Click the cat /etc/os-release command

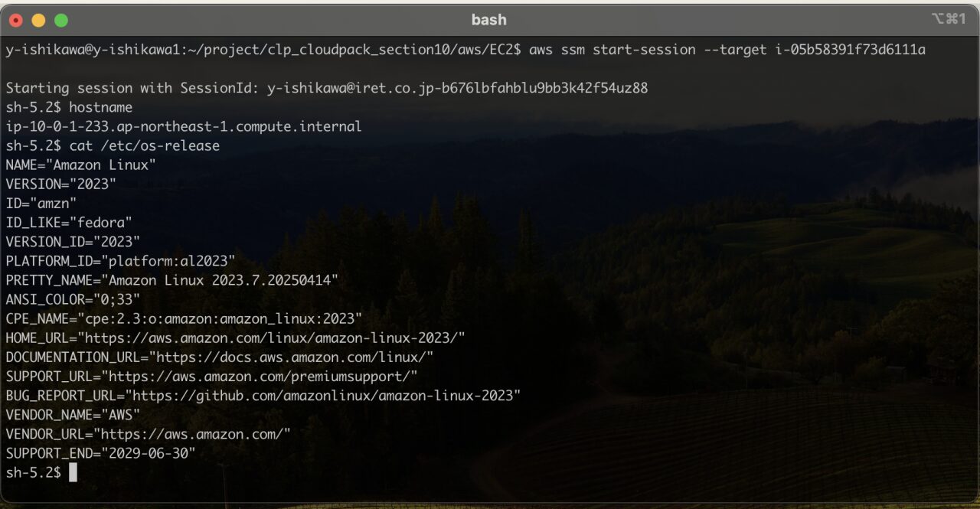click(145, 145)
